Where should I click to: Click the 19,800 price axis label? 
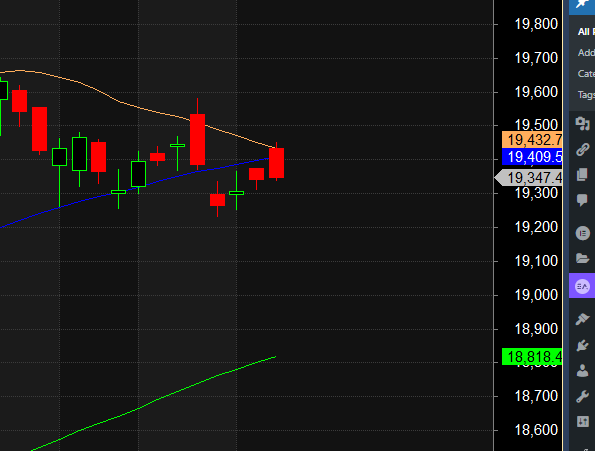click(x=536, y=24)
